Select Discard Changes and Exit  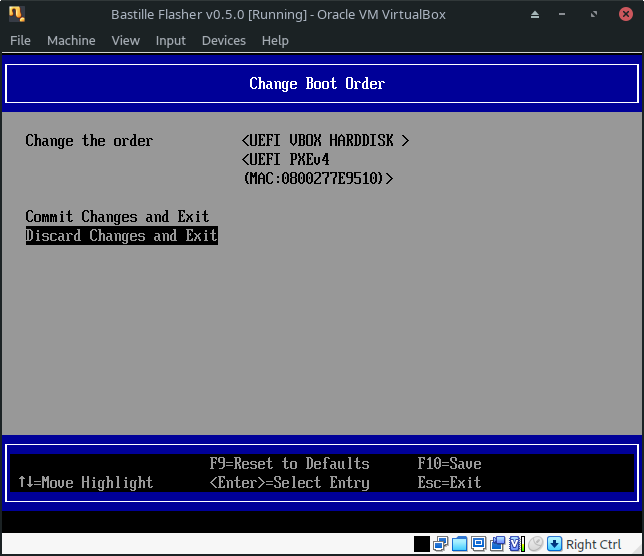[122, 236]
